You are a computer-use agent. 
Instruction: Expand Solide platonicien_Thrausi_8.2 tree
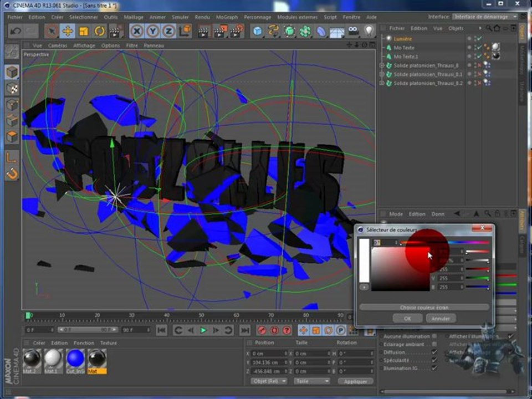pyautogui.click(x=382, y=83)
